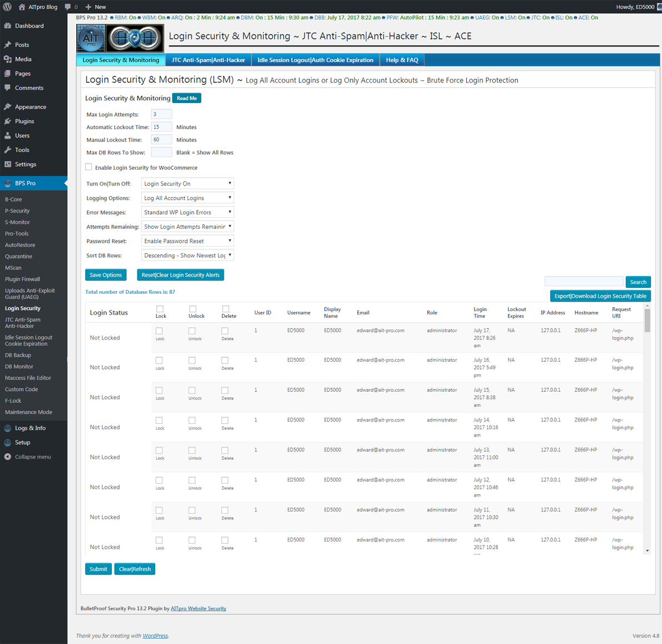Open Plugin Firewall in BPS submenu
The height and width of the screenshot is (644, 662).
click(x=22, y=279)
